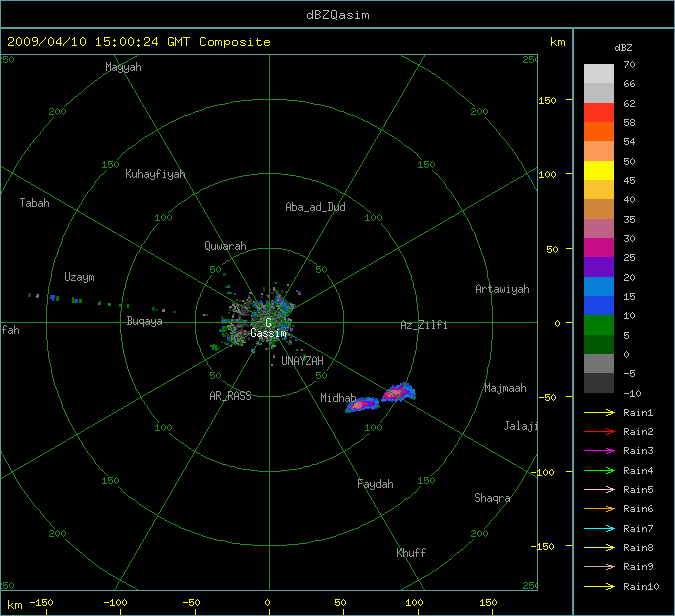
Task: Click the Jalaji location label
Action: (x=520, y=426)
